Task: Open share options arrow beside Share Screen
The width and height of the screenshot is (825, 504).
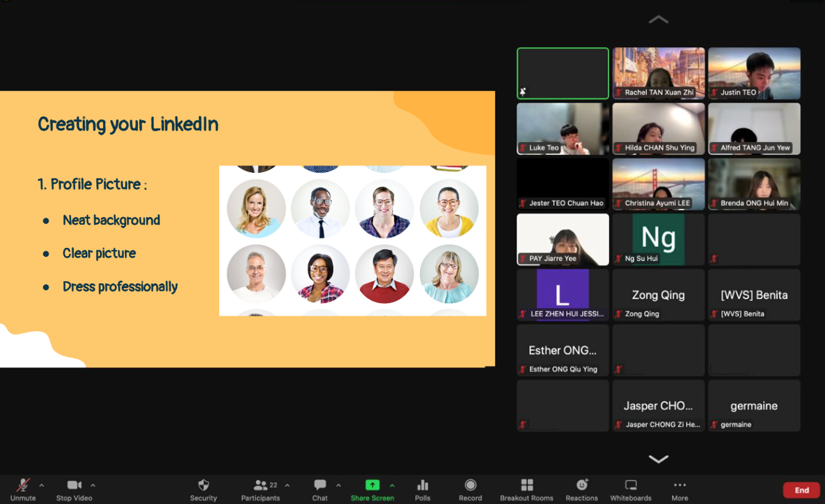Action: pyautogui.click(x=392, y=485)
